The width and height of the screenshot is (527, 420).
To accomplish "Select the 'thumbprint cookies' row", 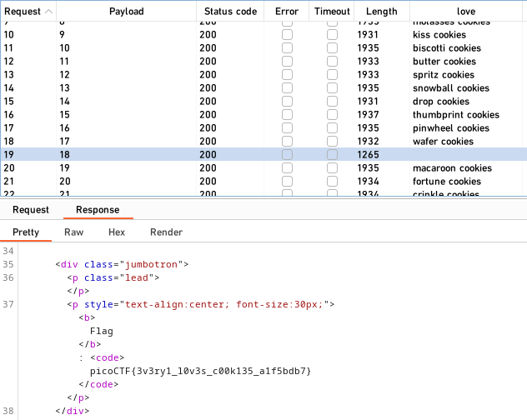I will click(x=263, y=114).
